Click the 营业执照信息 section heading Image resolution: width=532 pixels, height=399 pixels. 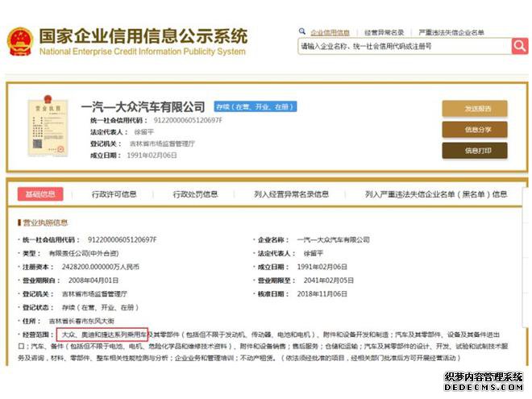(45, 222)
